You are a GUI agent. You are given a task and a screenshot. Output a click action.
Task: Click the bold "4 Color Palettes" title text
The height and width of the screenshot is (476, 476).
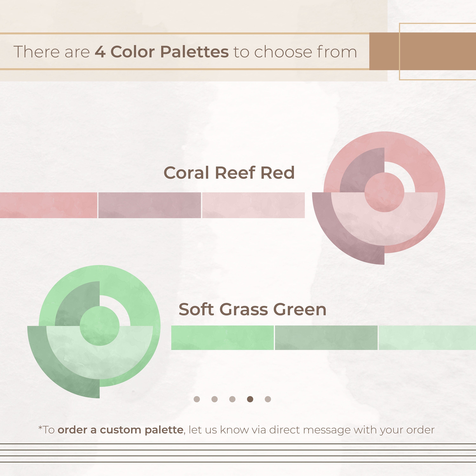point(162,52)
